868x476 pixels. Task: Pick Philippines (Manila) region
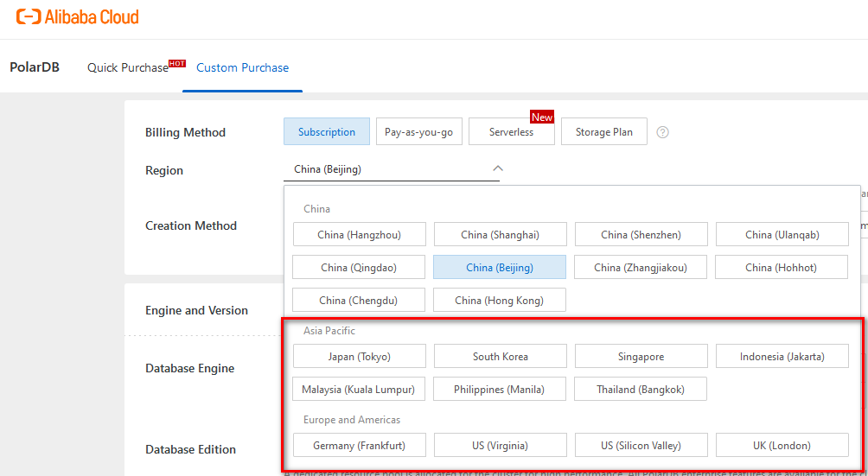tap(500, 390)
